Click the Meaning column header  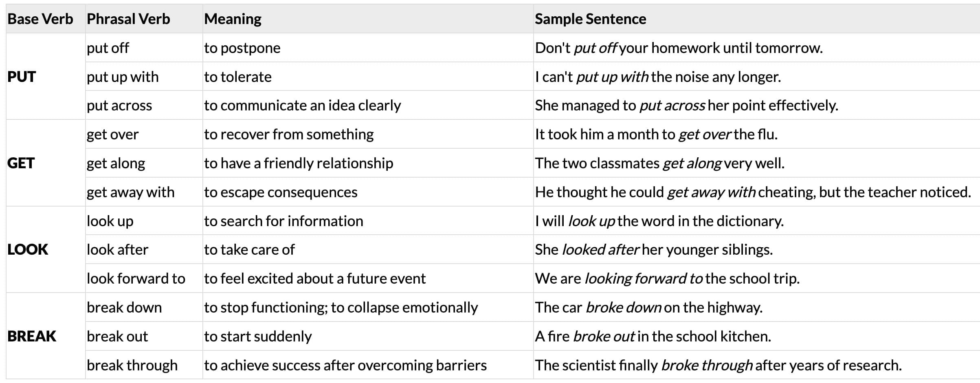click(x=233, y=19)
